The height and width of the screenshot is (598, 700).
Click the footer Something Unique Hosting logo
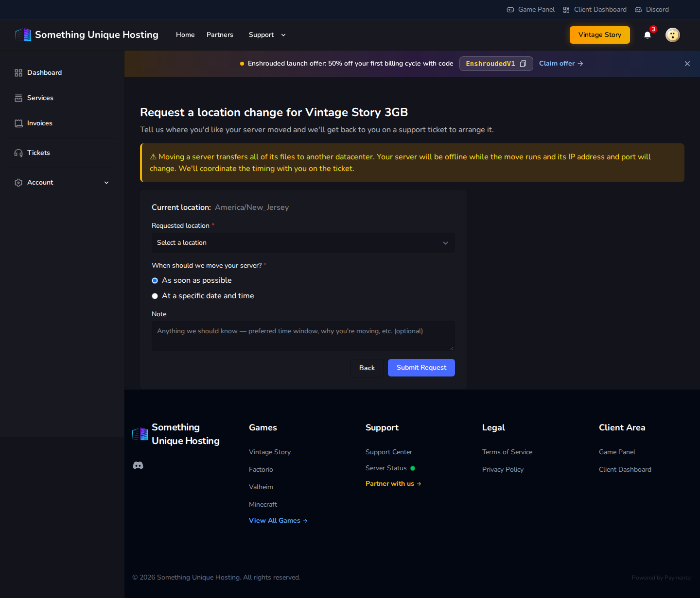click(x=176, y=434)
